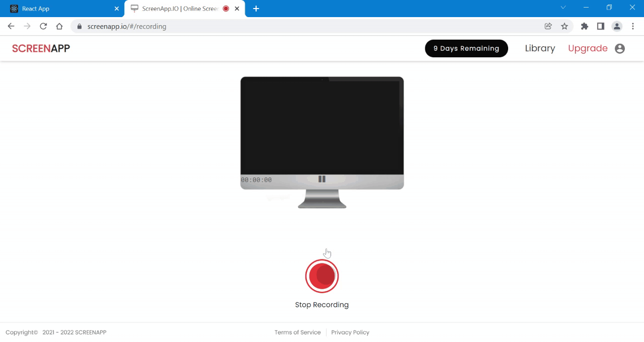Viewport: 644px width, 342px height.
Task: Open Chrome three-dot menu
Action: (x=633, y=26)
